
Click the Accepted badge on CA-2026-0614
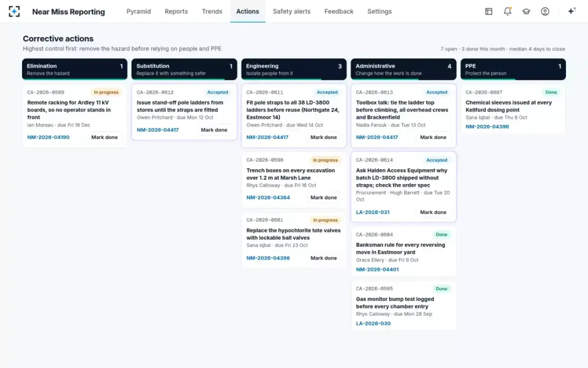[437, 160]
